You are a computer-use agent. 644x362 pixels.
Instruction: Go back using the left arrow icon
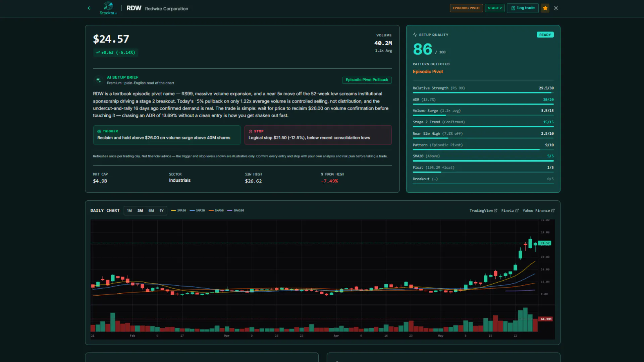tap(89, 8)
